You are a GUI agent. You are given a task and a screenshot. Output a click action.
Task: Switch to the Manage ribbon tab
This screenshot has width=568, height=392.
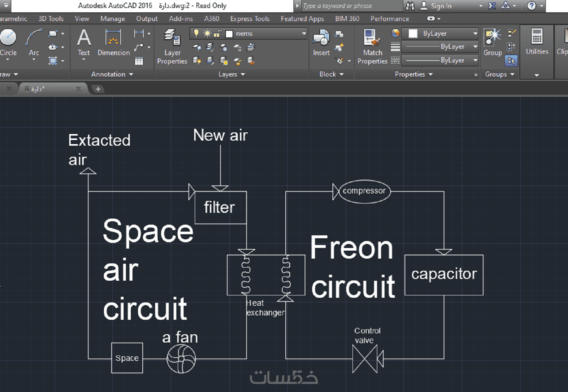(x=113, y=19)
